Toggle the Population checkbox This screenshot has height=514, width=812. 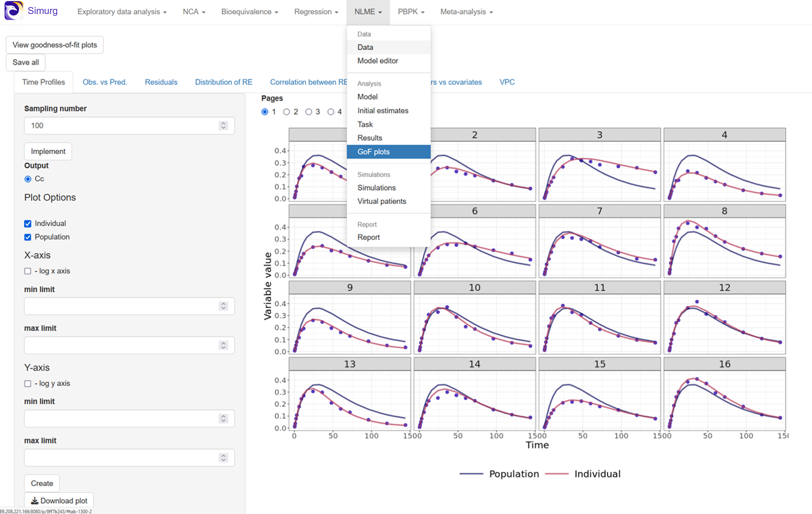point(28,237)
